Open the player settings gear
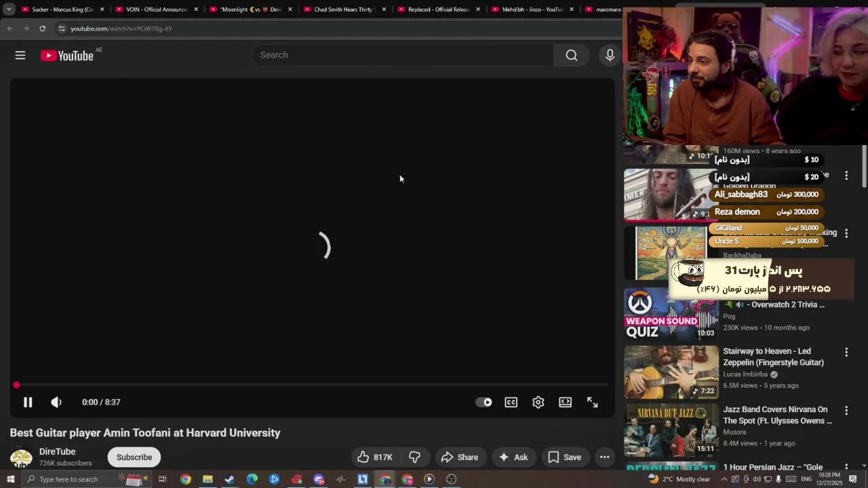 538,402
